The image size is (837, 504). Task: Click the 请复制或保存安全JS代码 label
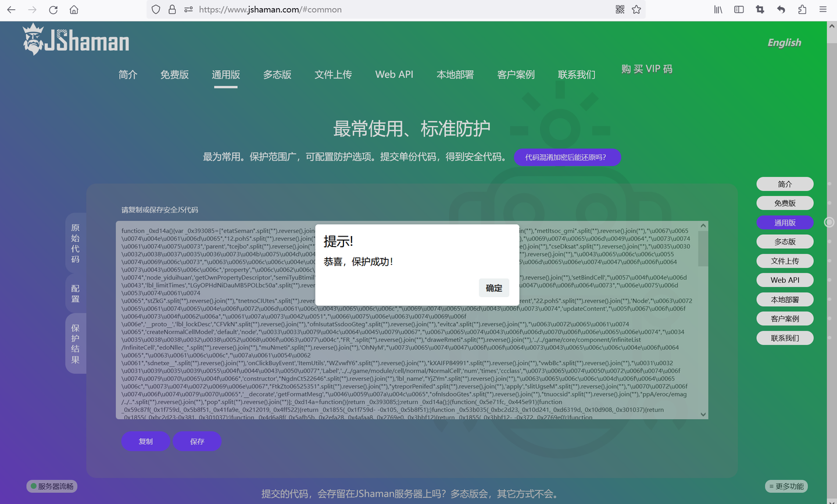(160, 210)
